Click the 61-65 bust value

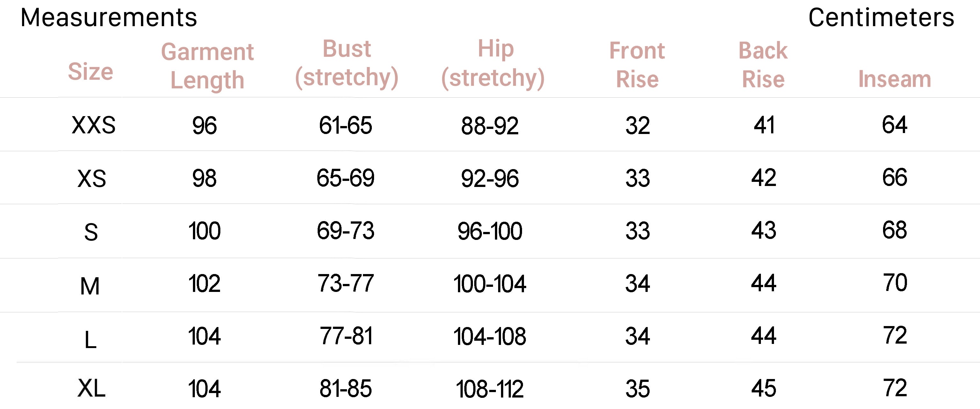(x=345, y=125)
